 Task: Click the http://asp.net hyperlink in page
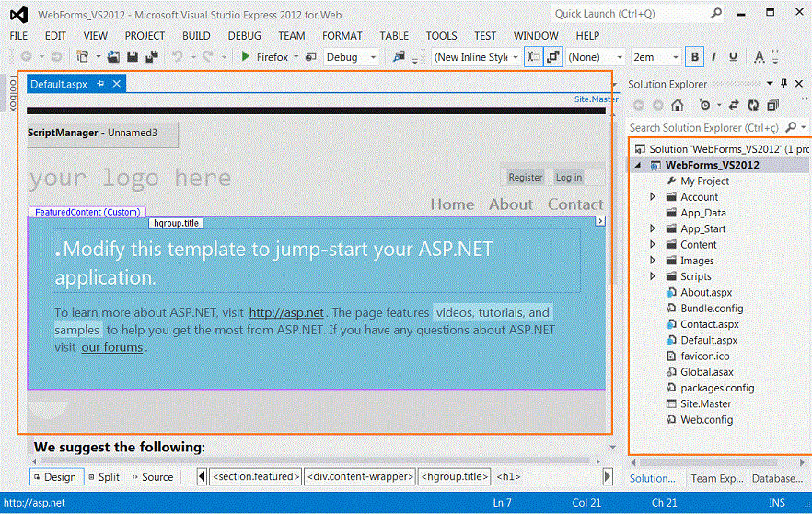(x=286, y=312)
